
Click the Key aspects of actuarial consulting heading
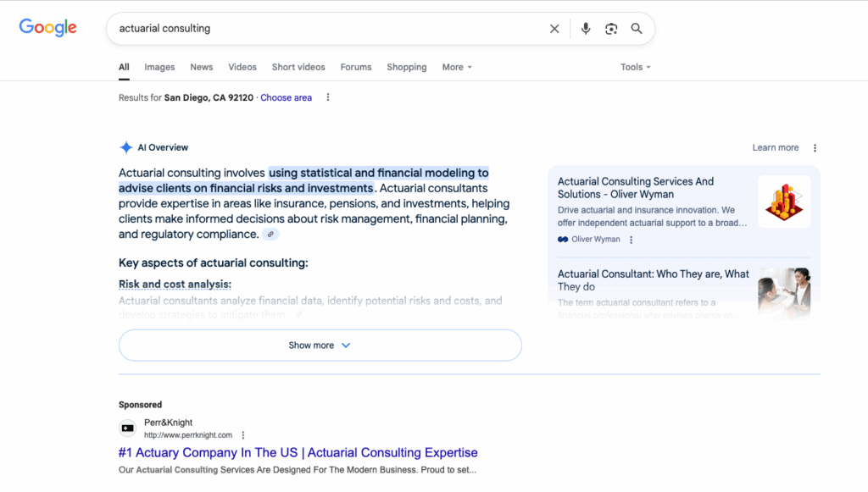[213, 263]
